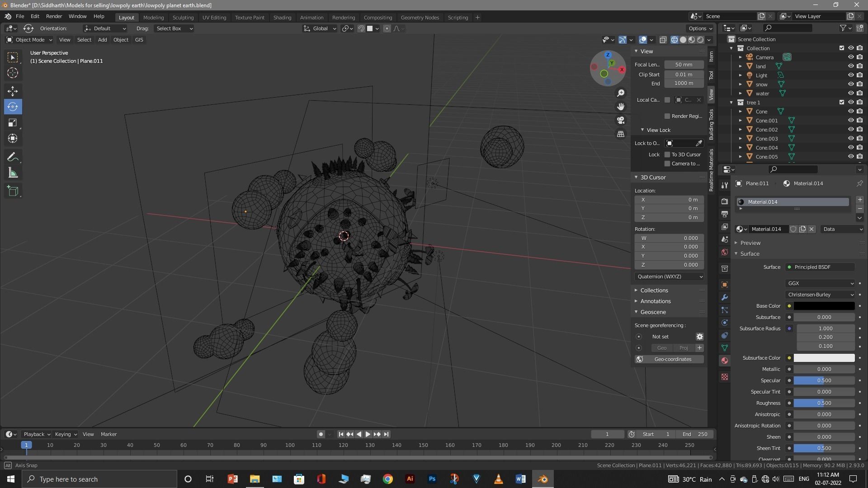
Task: Toggle X-ray display icon
Action: (x=663, y=40)
